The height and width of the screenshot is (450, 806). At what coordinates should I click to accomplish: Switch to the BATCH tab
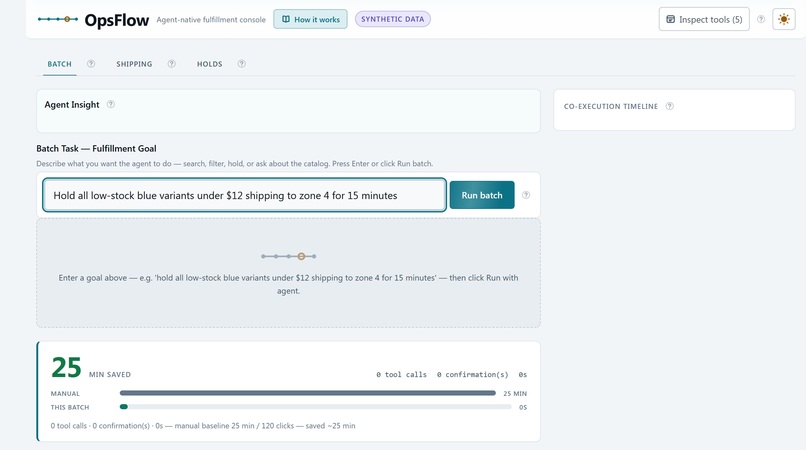(x=60, y=64)
